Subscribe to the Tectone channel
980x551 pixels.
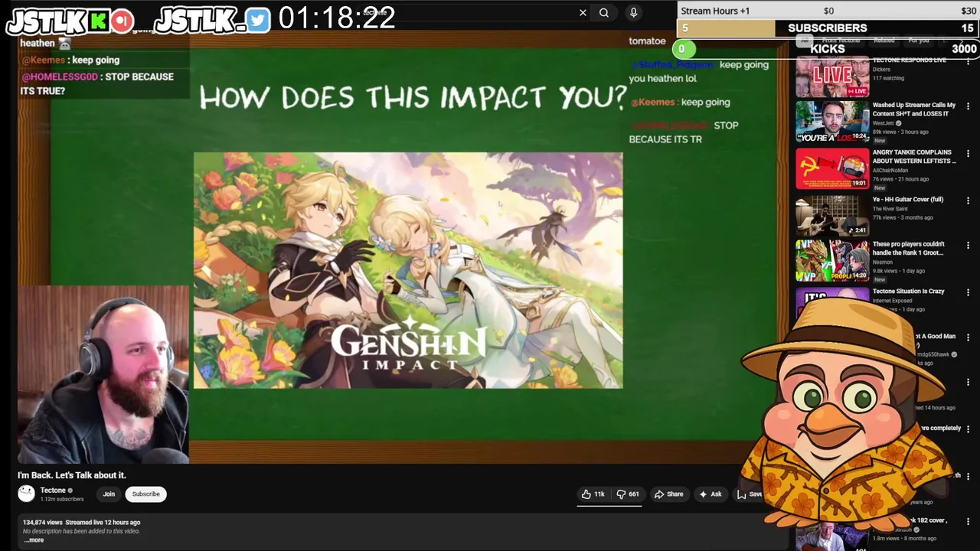(145, 494)
